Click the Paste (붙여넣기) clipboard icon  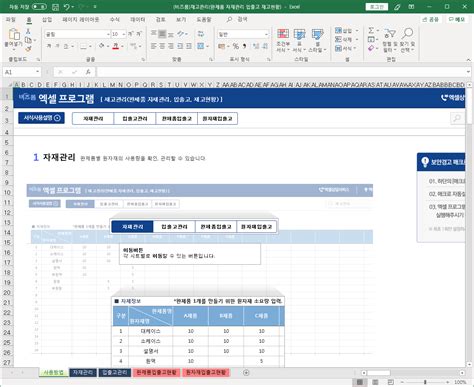14,34
